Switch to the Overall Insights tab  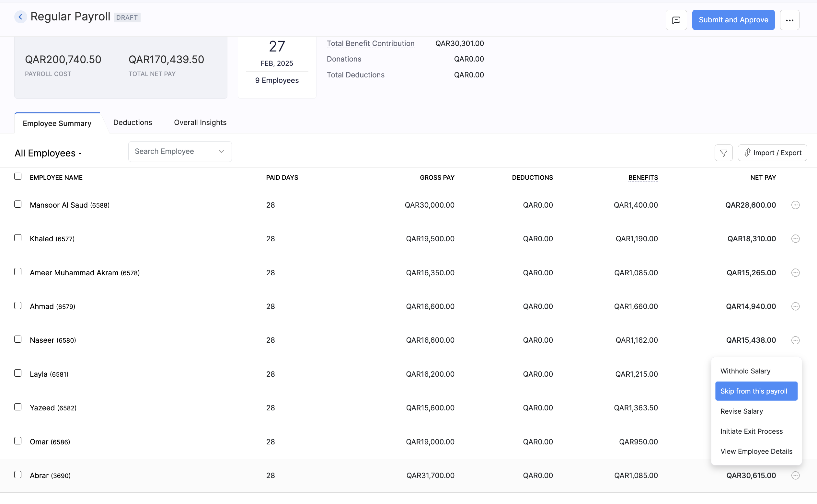pyautogui.click(x=200, y=122)
